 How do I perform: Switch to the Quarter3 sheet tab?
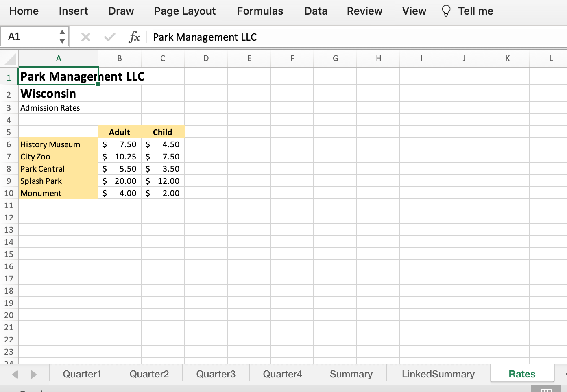(216, 374)
